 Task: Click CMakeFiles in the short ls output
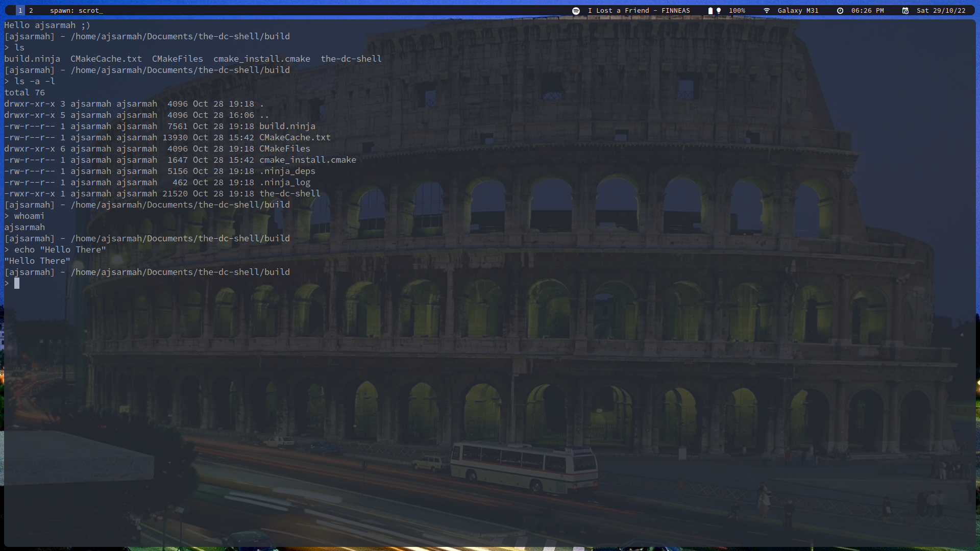tap(178, 59)
